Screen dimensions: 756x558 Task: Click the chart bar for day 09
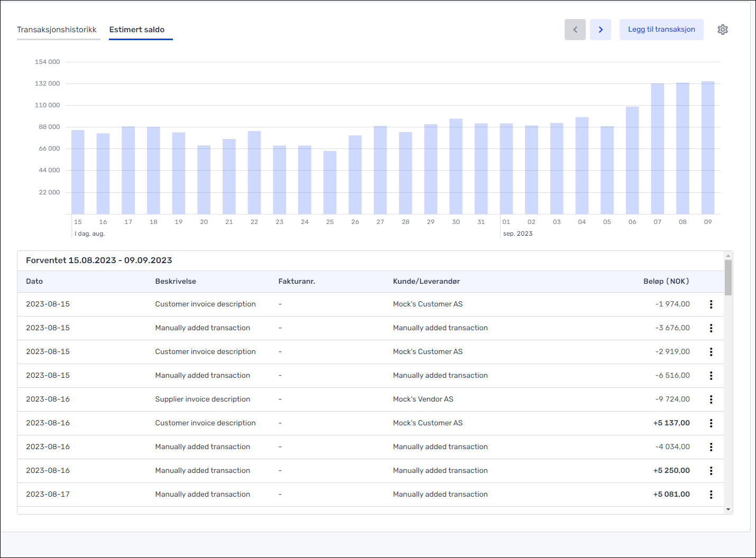708,147
